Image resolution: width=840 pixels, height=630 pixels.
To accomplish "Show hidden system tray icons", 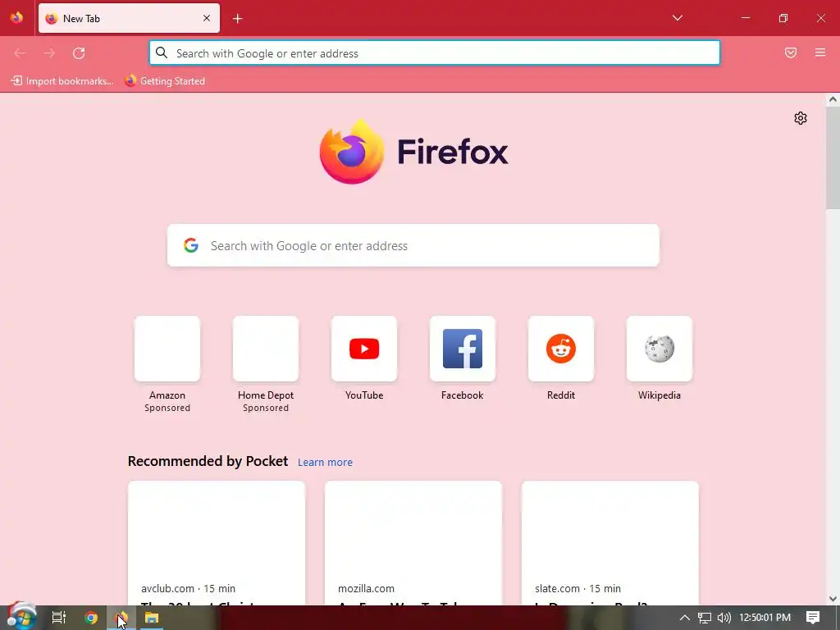I will [685, 618].
